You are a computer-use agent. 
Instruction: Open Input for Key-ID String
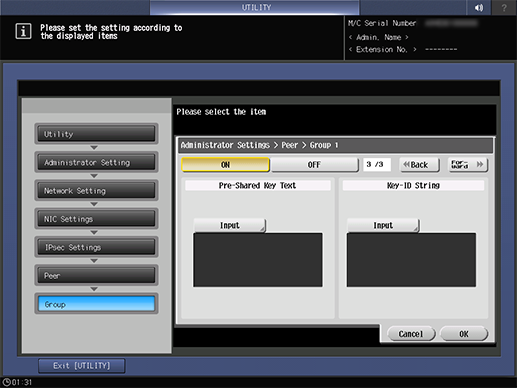383,225
